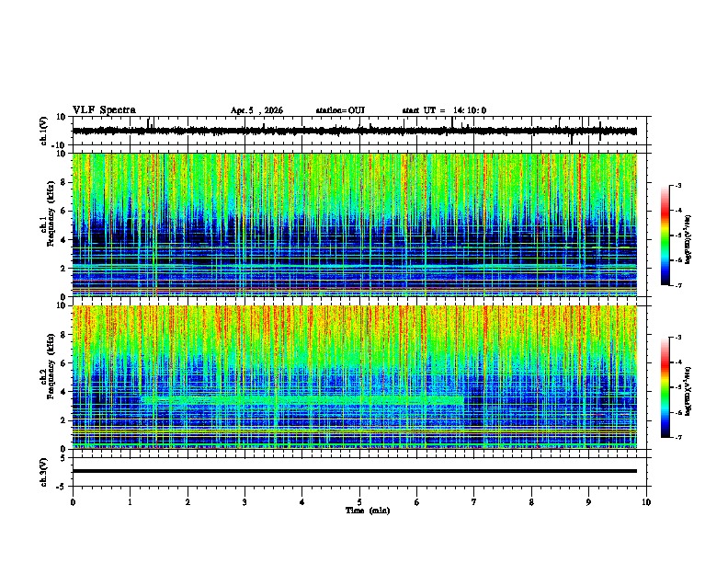Click the 'ch.3(V)' axis label
This screenshot has width=728, height=563.
(44, 472)
